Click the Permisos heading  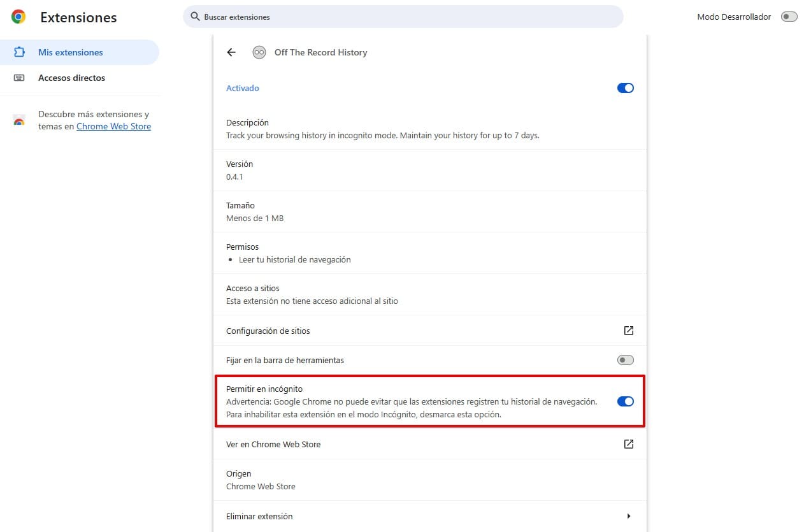243,247
